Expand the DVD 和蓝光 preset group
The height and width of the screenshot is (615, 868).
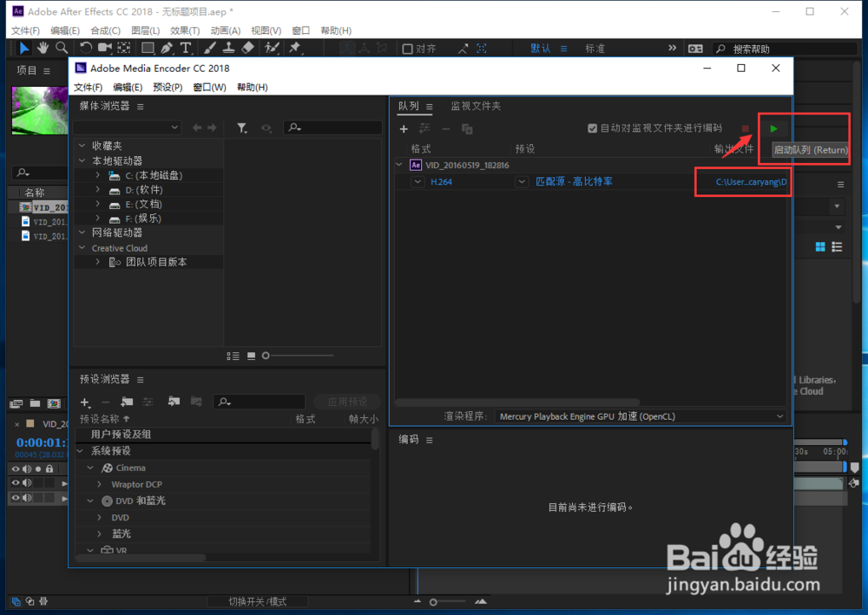[x=90, y=501]
